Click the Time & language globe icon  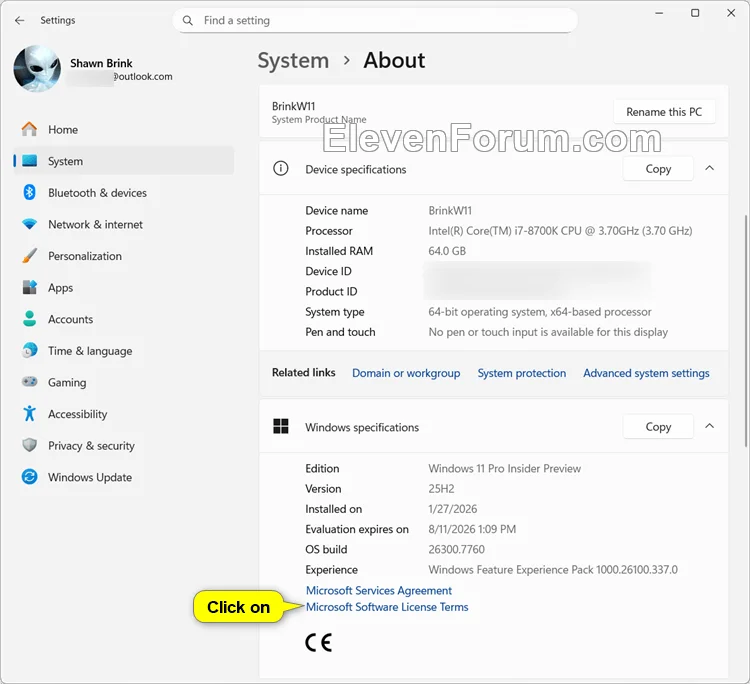pyautogui.click(x=30, y=350)
